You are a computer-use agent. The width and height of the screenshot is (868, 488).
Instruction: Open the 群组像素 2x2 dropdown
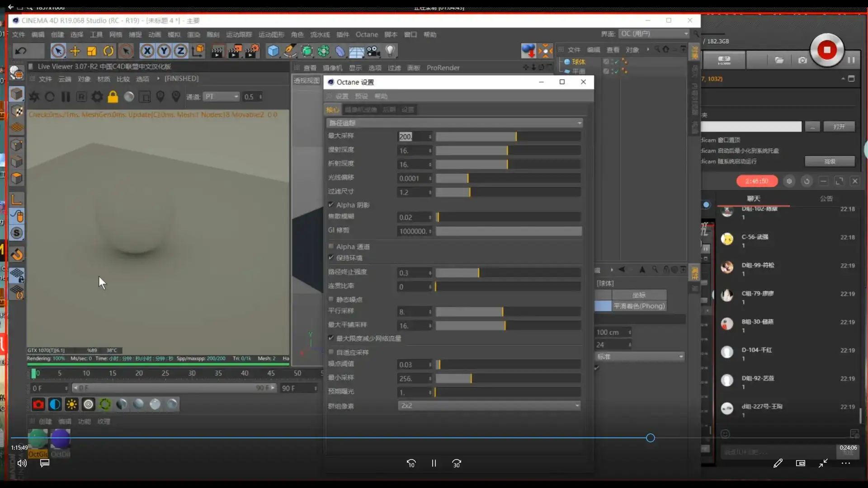pos(489,406)
